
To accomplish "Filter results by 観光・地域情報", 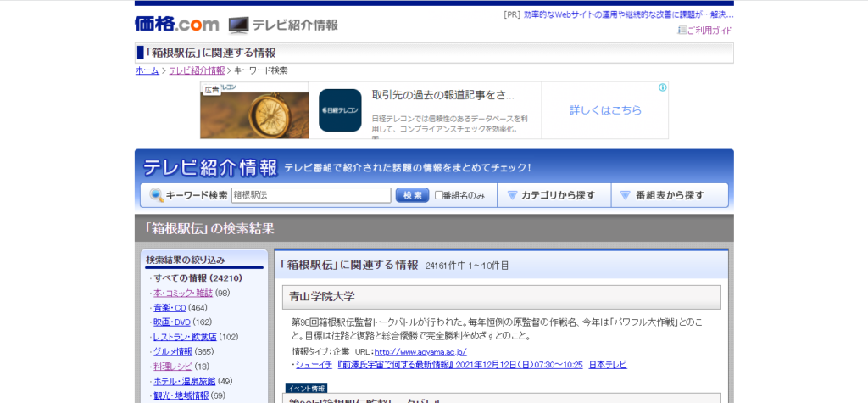I will [x=181, y=395].
